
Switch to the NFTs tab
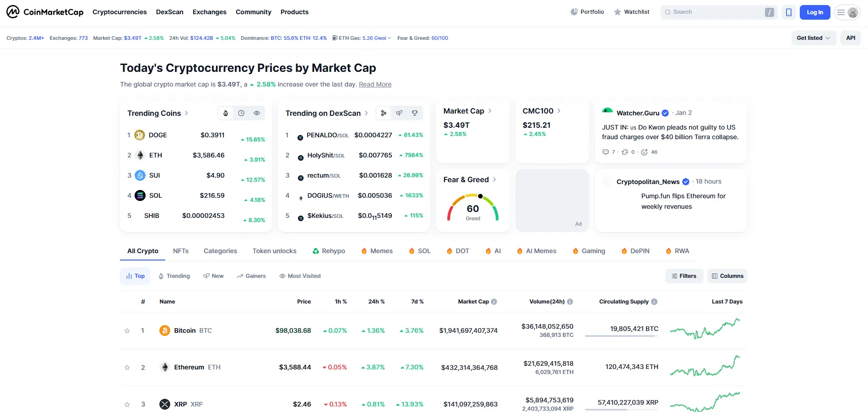point(181,251)
